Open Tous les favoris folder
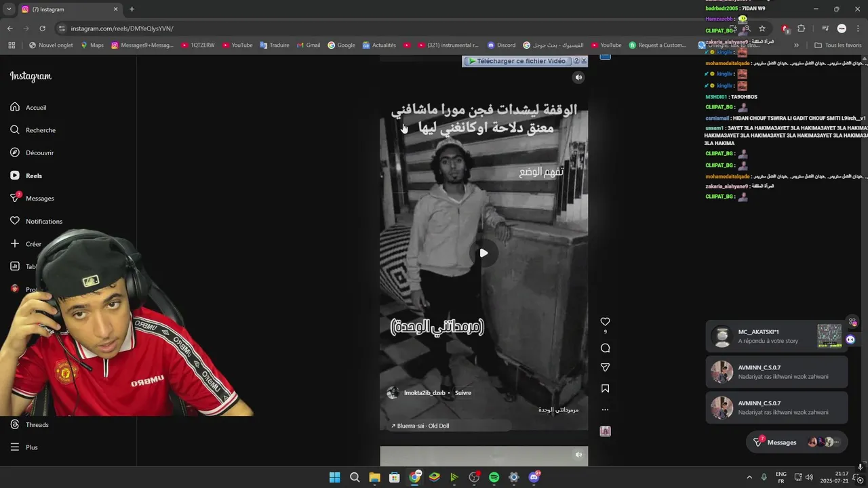Image resolution: width=868 pixels, height=488 pixels. pyautogui.click(x=838, y=45)
